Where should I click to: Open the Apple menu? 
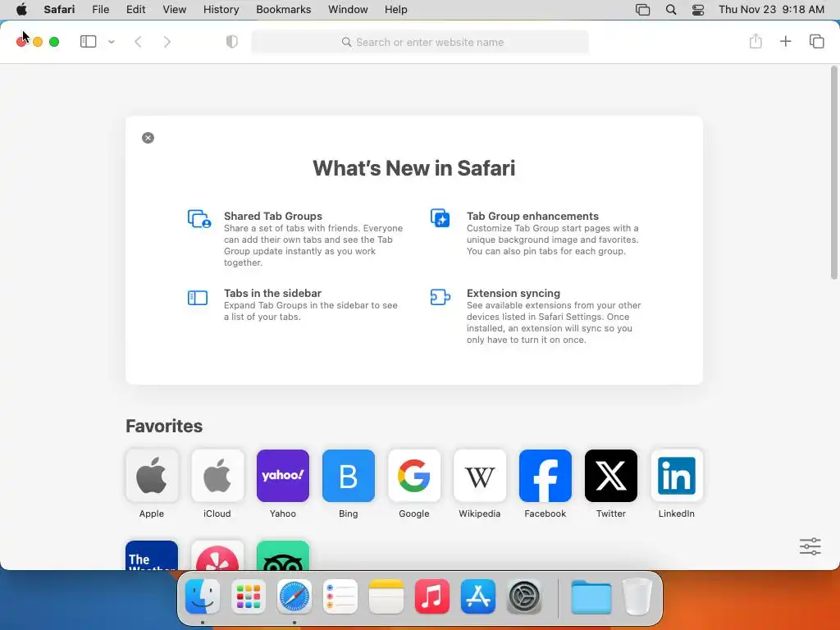pos(21,10)
